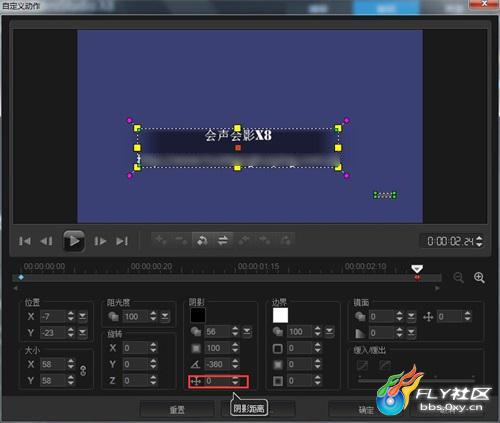Click the swap arrows keyframe icon
The width and height of the screenshot is (500, 423).
[223, 240]
